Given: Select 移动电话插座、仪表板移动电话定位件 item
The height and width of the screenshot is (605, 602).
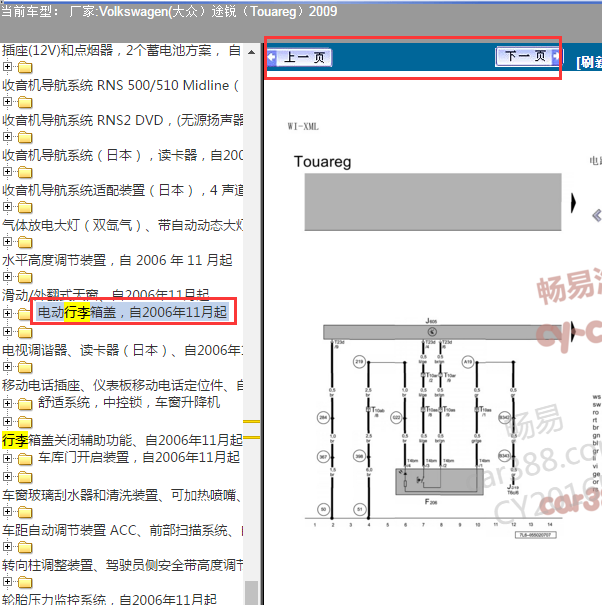Looking at the screenshot, I should [122, 385].
